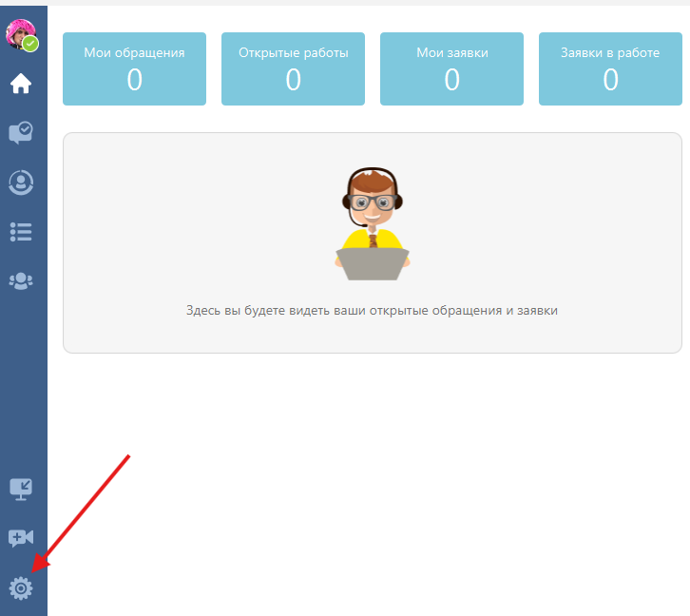
Task: Go to the Home dashboard icon
Action: tap(21, 85)
